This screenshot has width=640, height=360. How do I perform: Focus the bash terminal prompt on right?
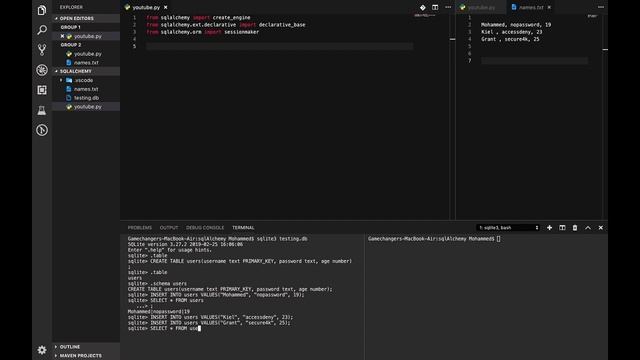pos(434,239)
